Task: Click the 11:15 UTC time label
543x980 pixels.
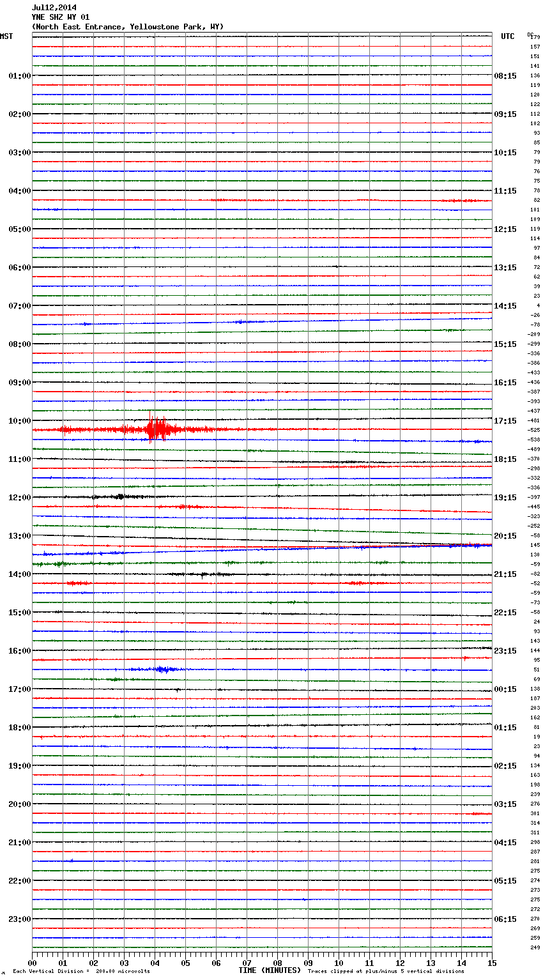Action: [x=505, y=191]
